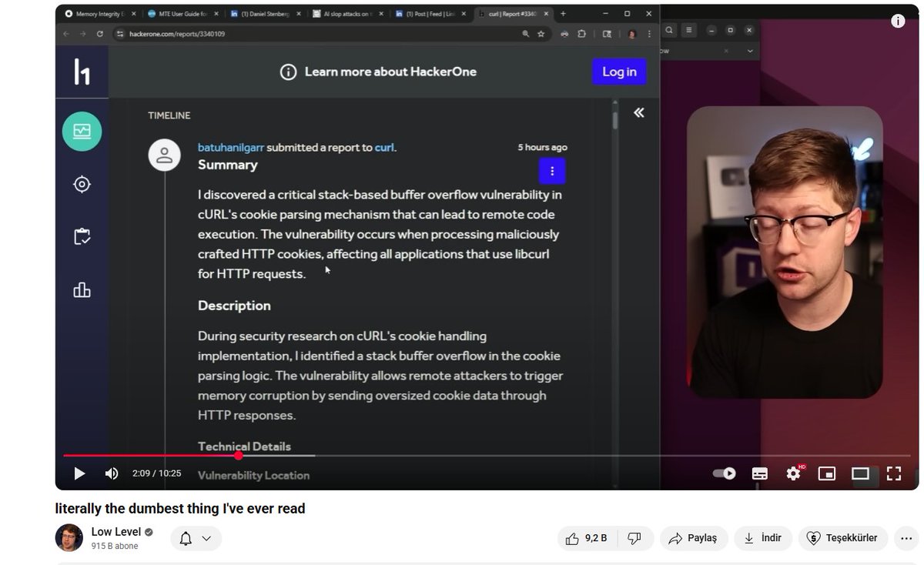
Task: Click the Paylaş share button
Action: (x=693, y=538)
